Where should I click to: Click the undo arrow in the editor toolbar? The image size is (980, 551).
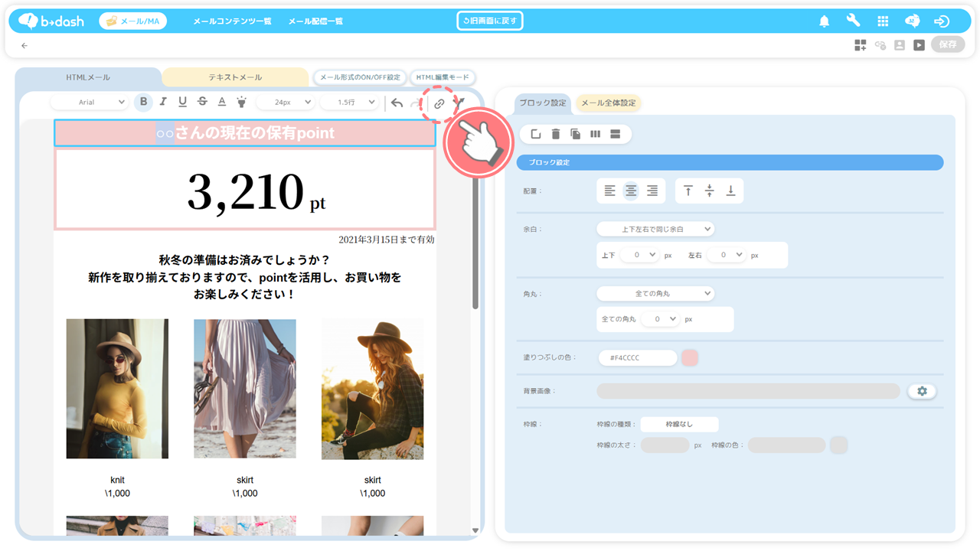coord(397,103)
